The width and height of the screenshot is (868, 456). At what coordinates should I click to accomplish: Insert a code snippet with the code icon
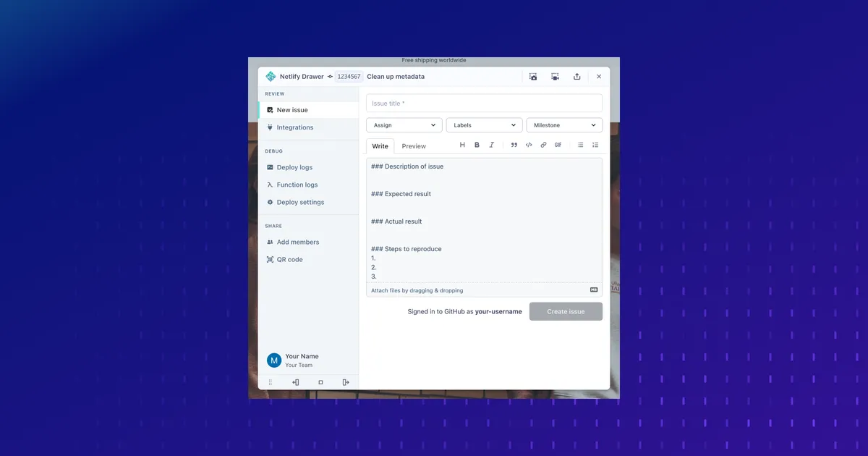(529, 145)
